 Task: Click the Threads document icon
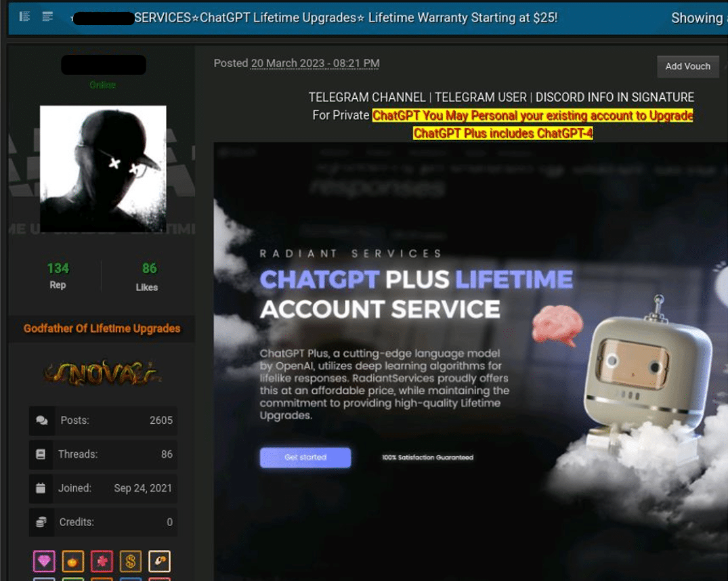(41, 454)
